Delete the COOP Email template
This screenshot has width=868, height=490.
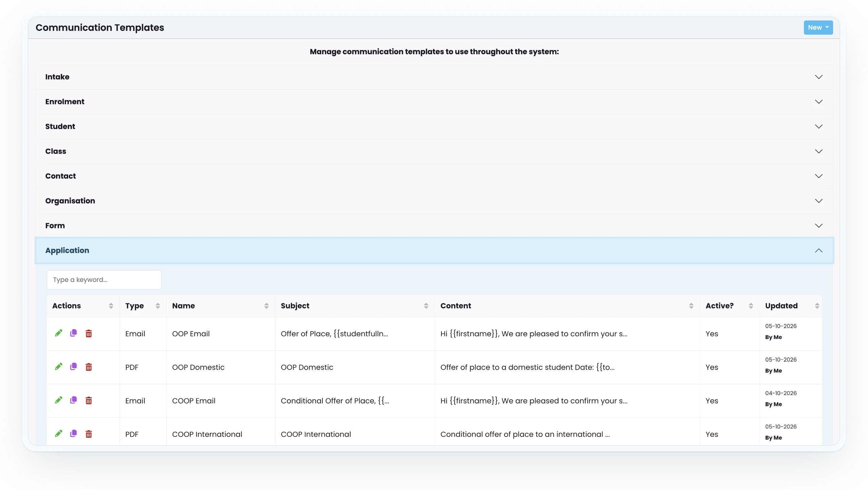[x=88, y=401]
